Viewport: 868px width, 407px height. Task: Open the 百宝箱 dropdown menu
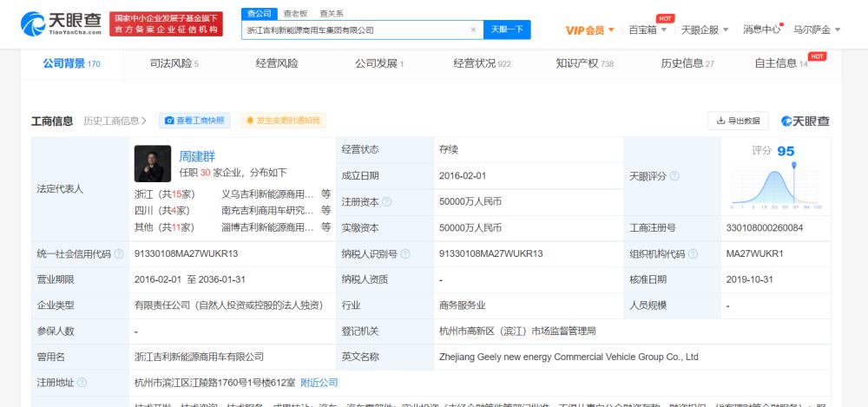pyautogui.click(x=648, y=30)
